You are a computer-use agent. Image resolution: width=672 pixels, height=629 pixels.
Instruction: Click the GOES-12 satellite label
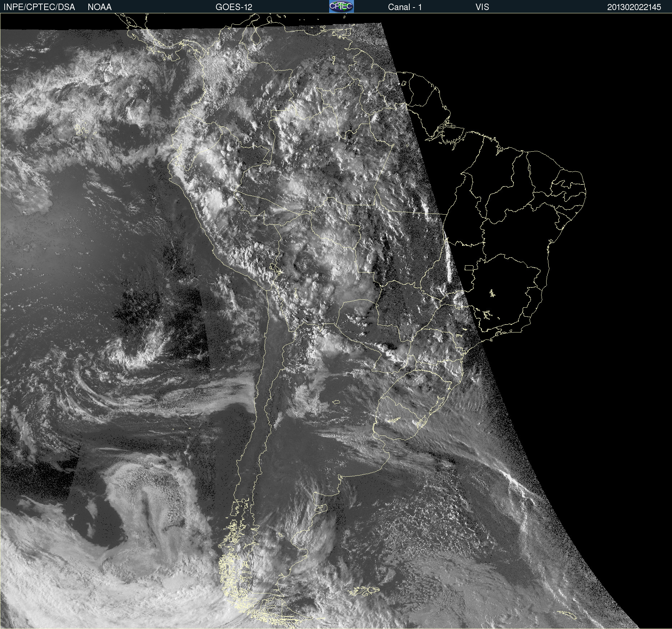[234, 7]
